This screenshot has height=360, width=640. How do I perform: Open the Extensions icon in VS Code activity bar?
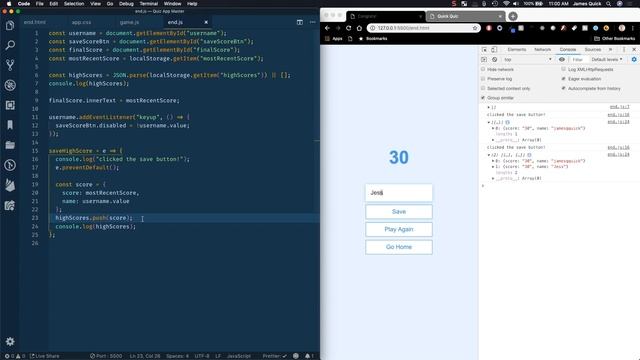10,105
